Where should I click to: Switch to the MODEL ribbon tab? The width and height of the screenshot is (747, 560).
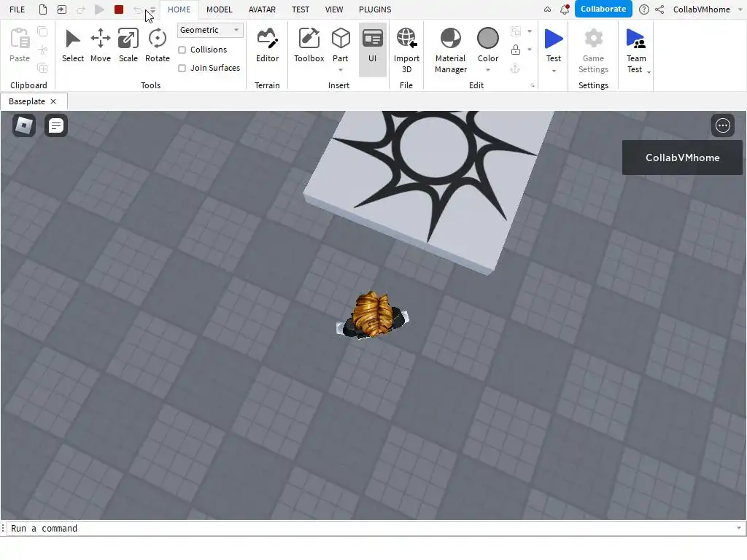[x=219, y=9]
